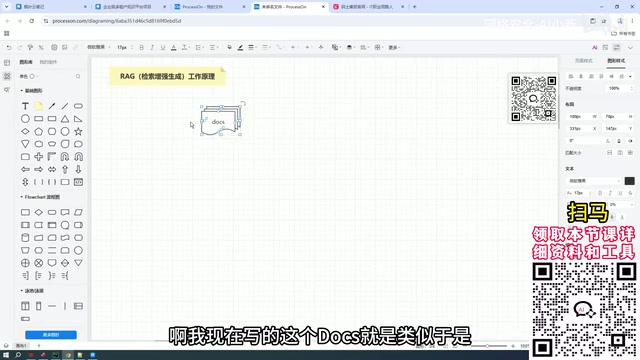Screen dimensions: 640x360
Task: Click the browser reload button
Action: (31, 21)
